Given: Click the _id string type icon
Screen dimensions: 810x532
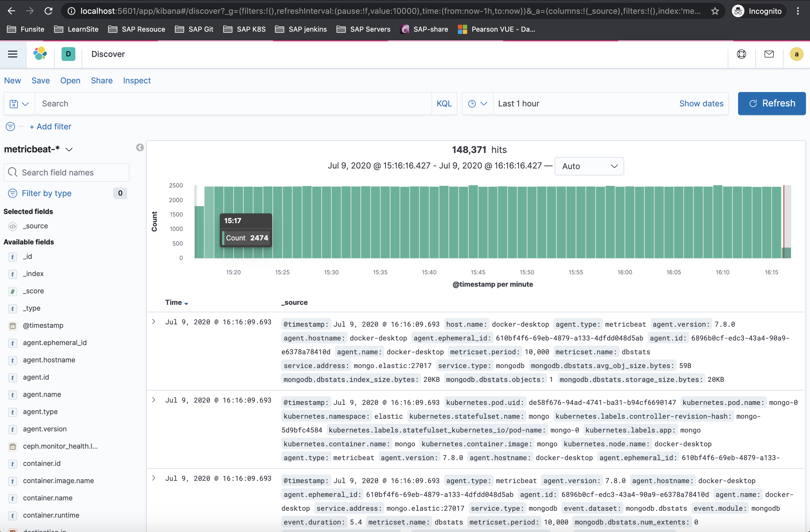Looking at the screenshot, I should click(x=13, y=257).
